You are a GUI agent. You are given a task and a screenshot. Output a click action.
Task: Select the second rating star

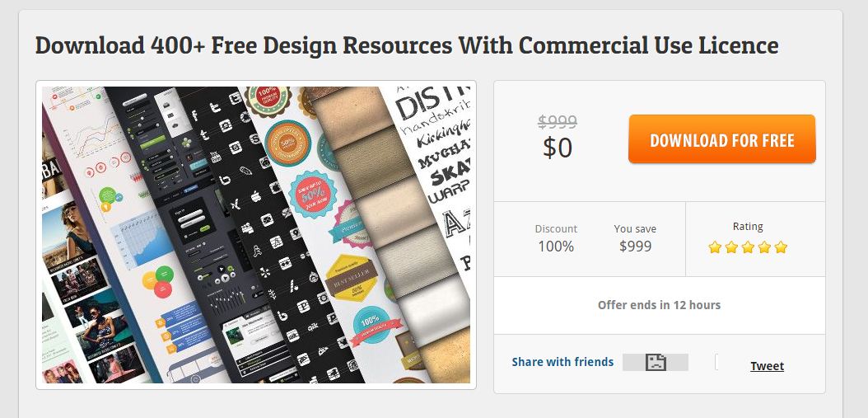[731, 247]
